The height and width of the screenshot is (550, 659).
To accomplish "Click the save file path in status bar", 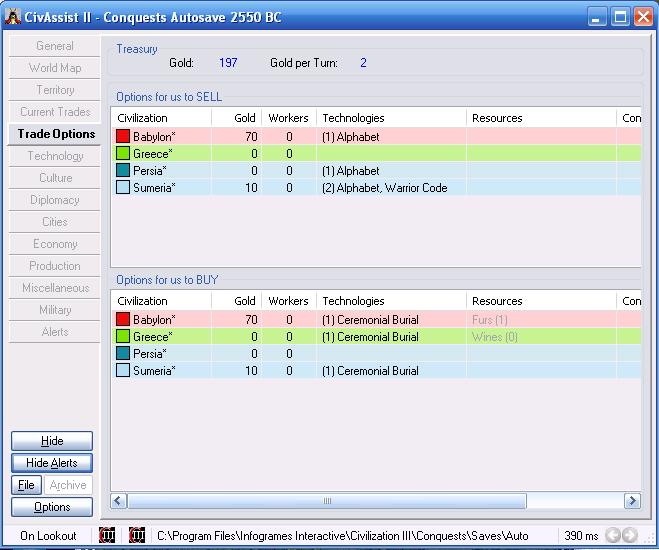I will 343,536.
